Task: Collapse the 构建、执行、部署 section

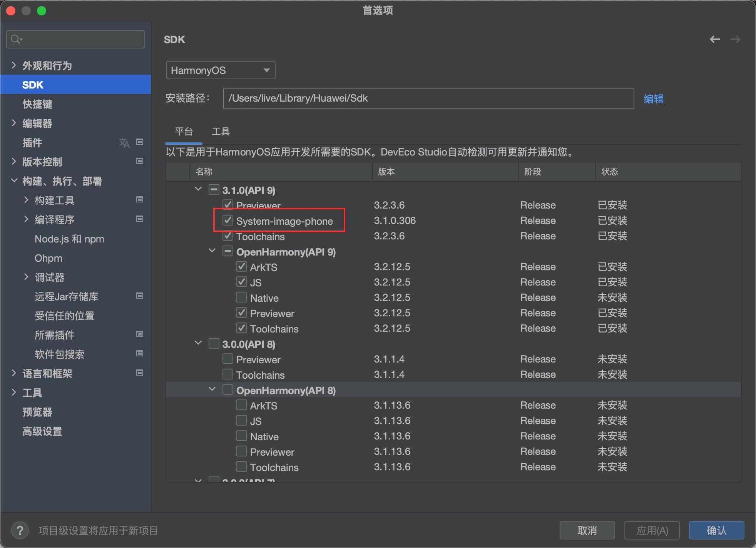Action: (x=14, y=180)
